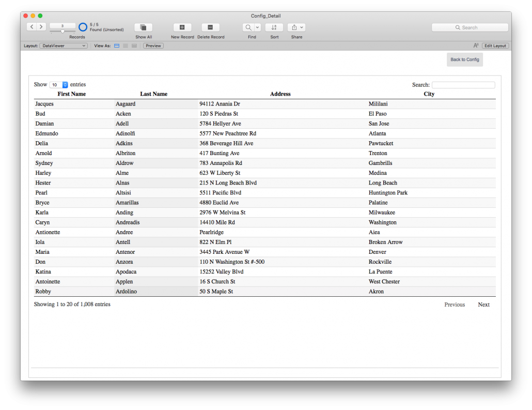
Task: Move the record slider handle
Action: coord(62,31)
